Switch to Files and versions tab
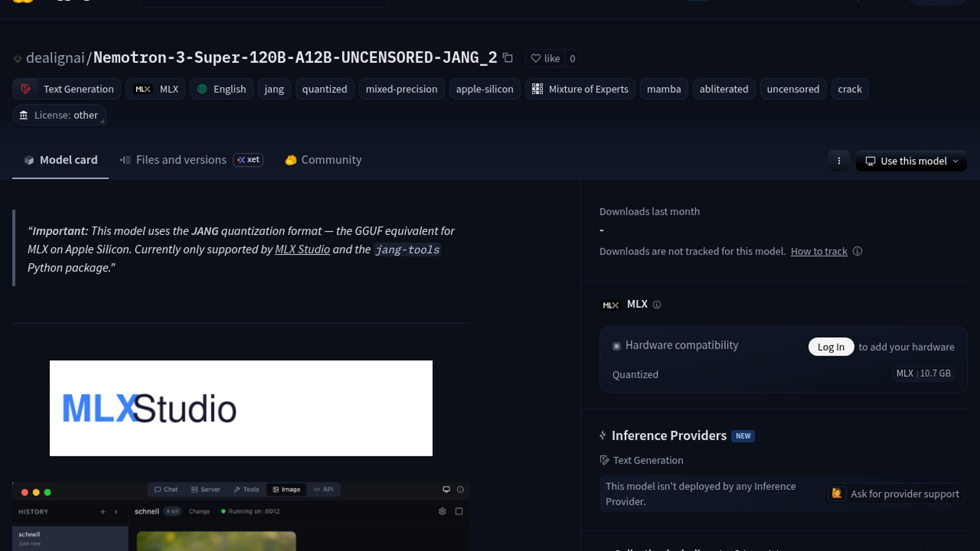Image resolution: width=980 pixels, height=551 pixels. [181, 160]
